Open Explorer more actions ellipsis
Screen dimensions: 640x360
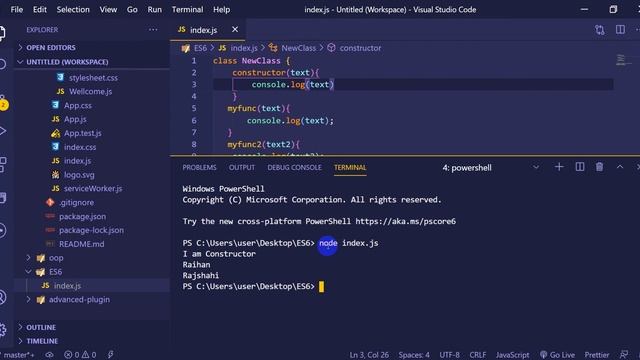(x=153, y=29)
